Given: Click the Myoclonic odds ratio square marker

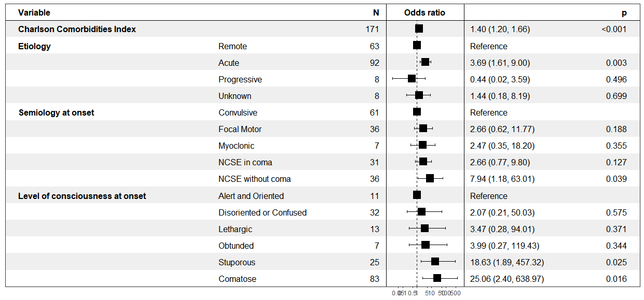Looking at the screenshot, I should (x=422, y=145).
